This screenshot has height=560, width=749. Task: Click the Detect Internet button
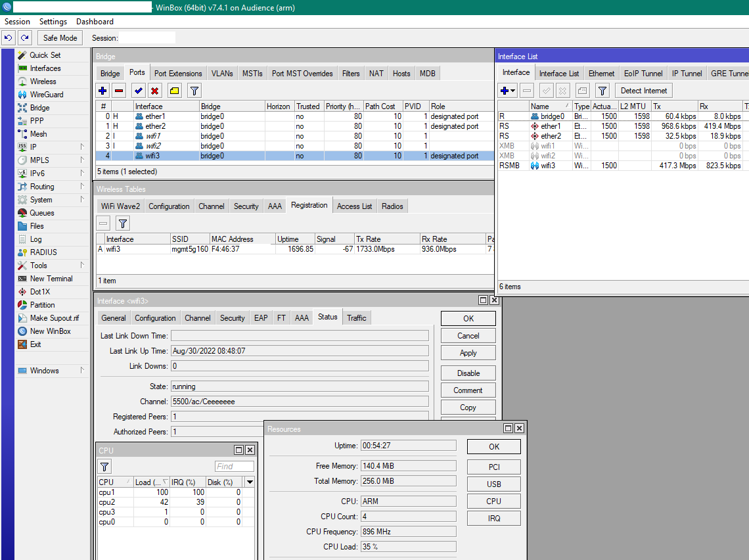point(643,91)
